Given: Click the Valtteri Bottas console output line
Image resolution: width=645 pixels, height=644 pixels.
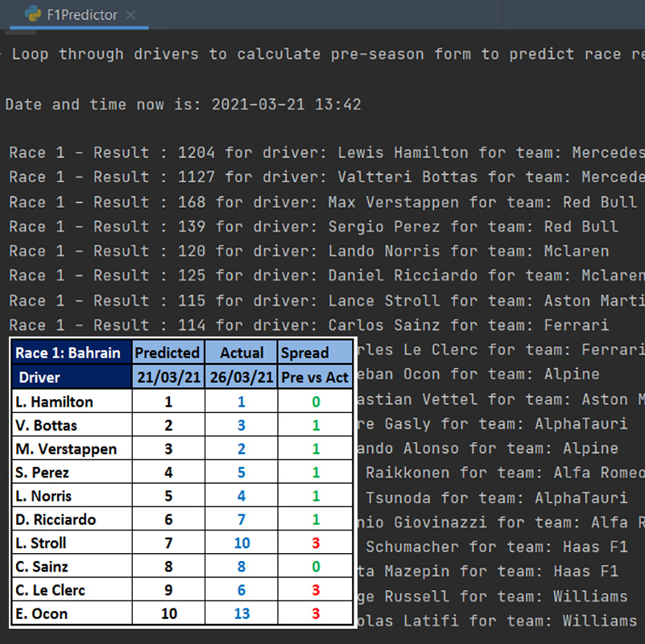Looking at the screenshot, I should point(322,177).
